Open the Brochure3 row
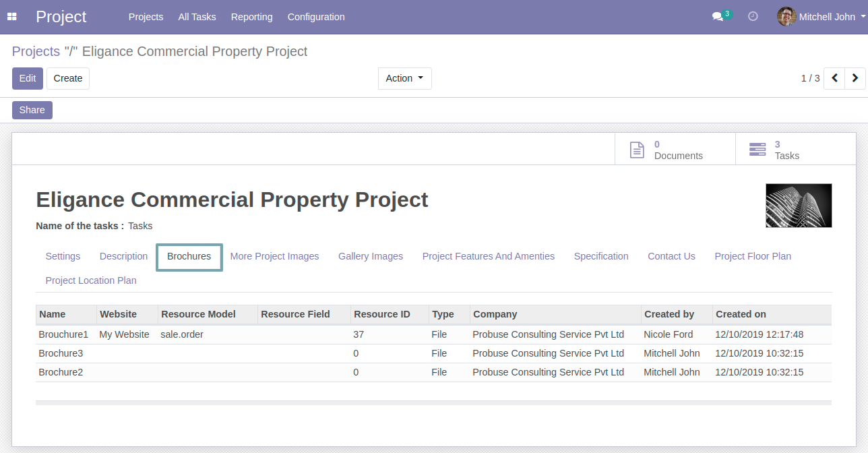The image size is (868, 453). pos(433,353)
